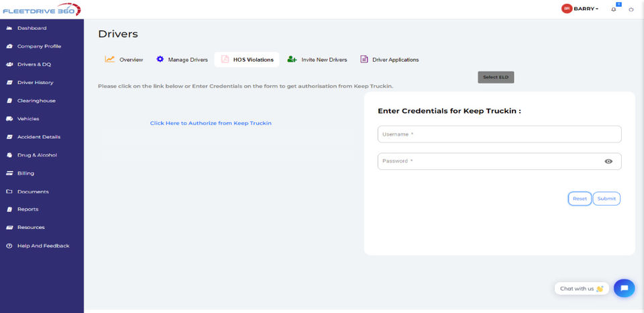This screenshot has height=313, width=644.
Task: Click the Drivers & DQ sidebar icon
Action: tap(9, 64)
